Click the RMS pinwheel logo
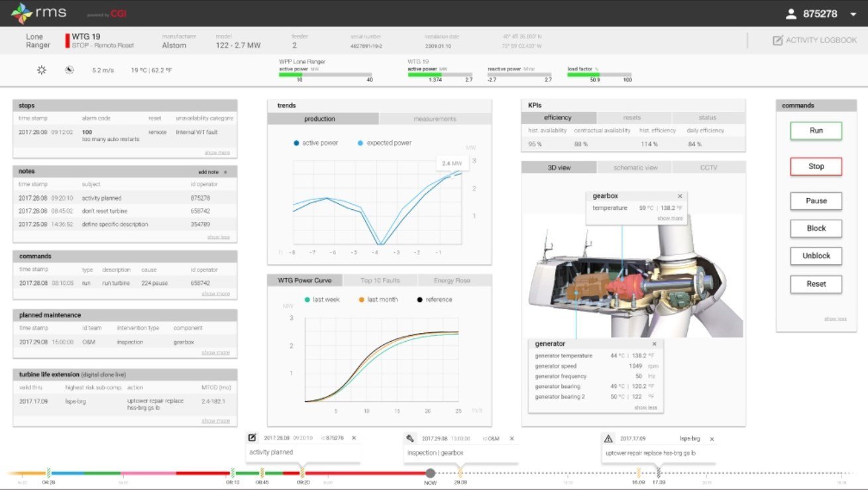Viewport: 868px width, 490px height. click(x=21, y=13)
